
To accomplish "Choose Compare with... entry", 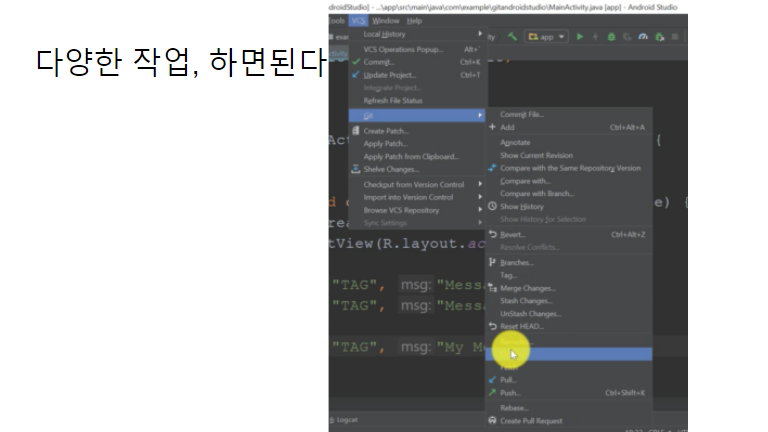I will click(569, 181).
